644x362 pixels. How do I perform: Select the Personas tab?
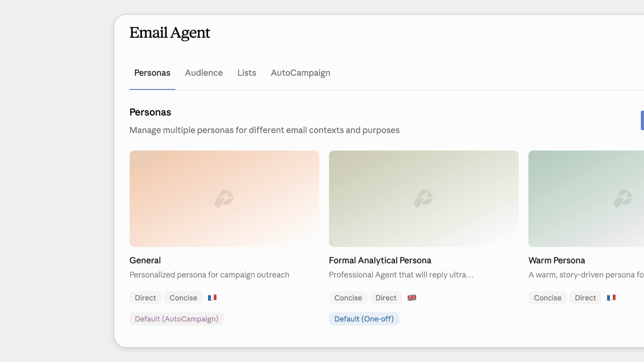152,73
